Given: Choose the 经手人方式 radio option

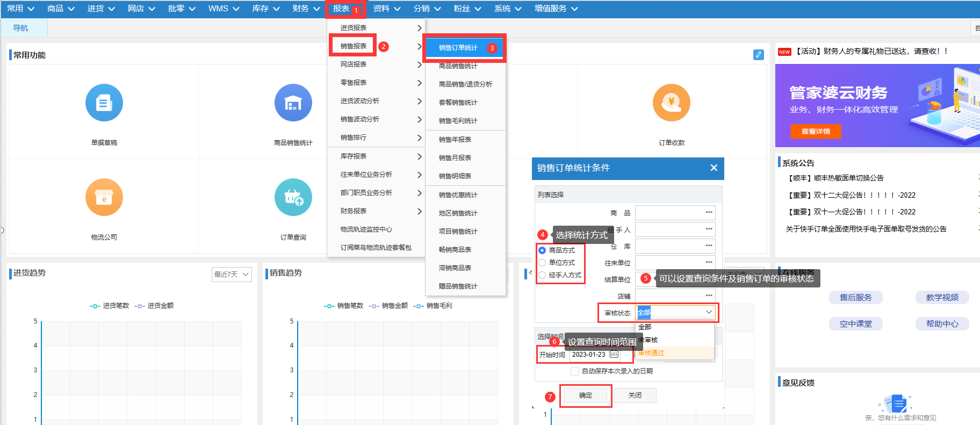Looking at the screenshot, I should pos(542,275).
